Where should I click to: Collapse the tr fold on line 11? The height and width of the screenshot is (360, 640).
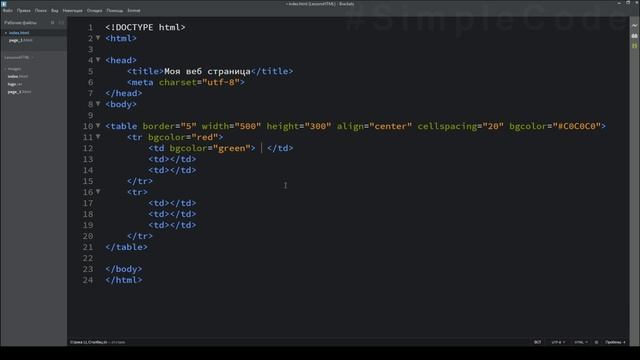click(x=98, y=137)
